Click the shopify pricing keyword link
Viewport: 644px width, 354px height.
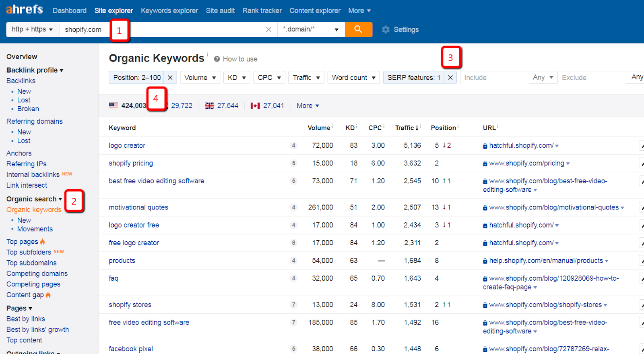tap(131, 164)
